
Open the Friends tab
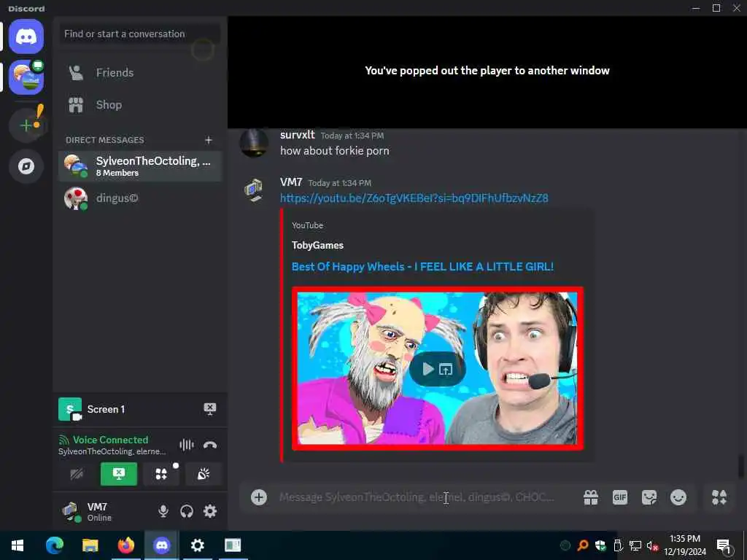click(139, 72)
